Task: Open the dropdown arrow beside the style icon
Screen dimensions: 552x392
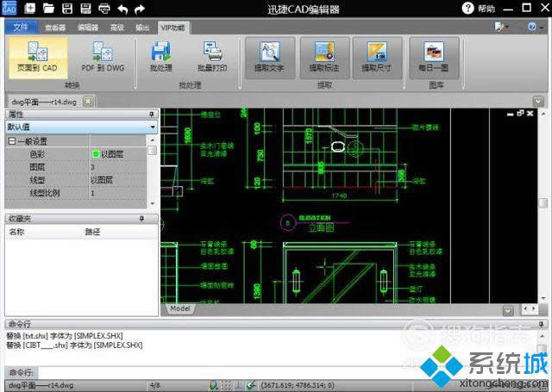Action: pos(507,27)
